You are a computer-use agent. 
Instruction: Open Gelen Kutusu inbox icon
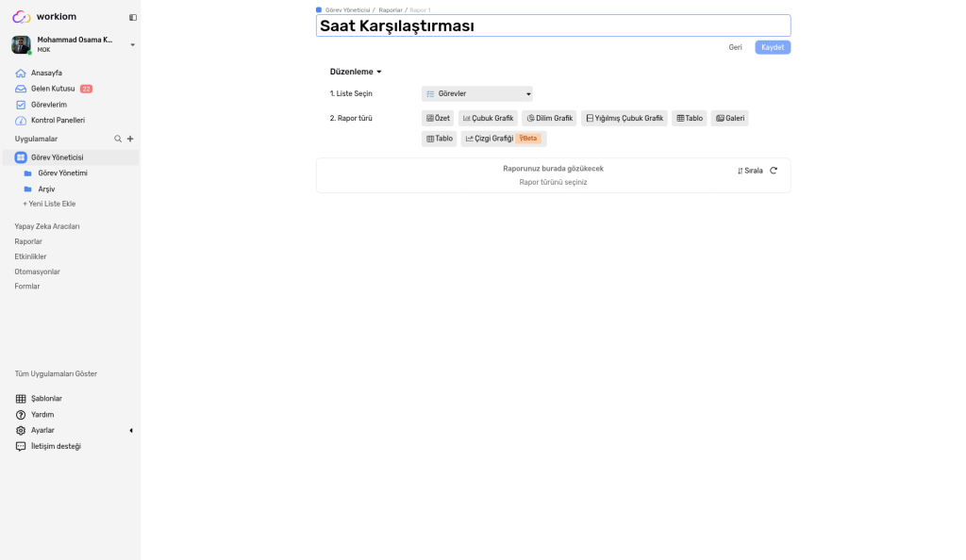click(x=21, y=89)
